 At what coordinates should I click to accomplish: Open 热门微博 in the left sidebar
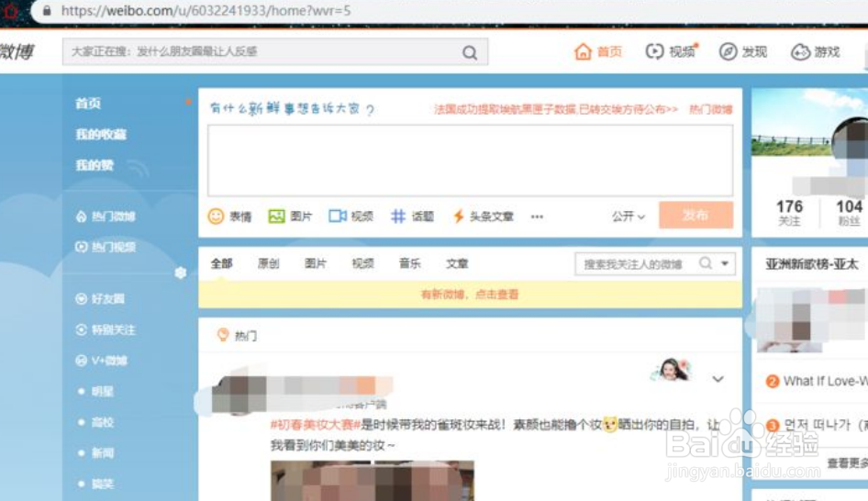point(106,217)
